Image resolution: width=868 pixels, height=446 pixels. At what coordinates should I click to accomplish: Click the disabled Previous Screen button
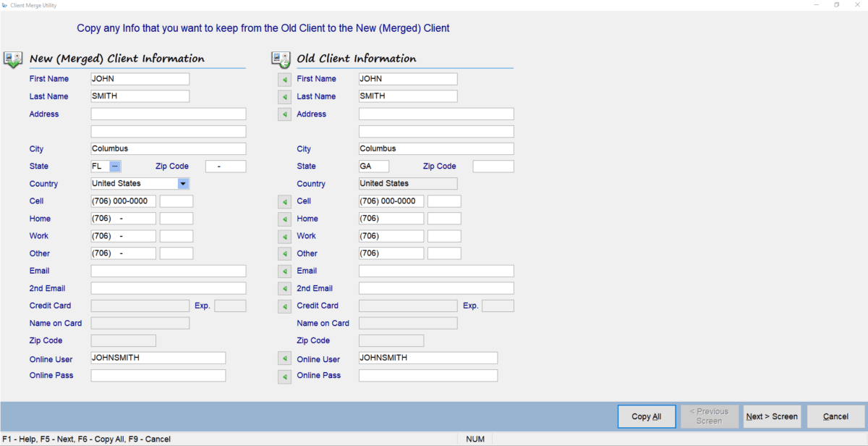pos(709,416)
